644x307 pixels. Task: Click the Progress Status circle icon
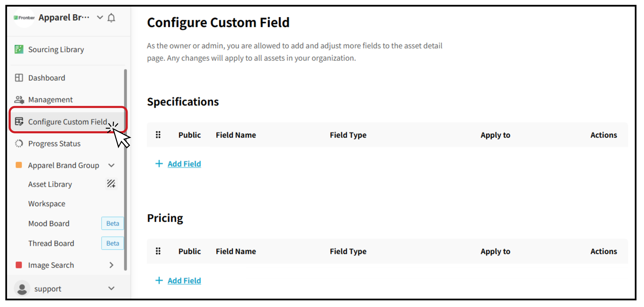tap(19, 143)
